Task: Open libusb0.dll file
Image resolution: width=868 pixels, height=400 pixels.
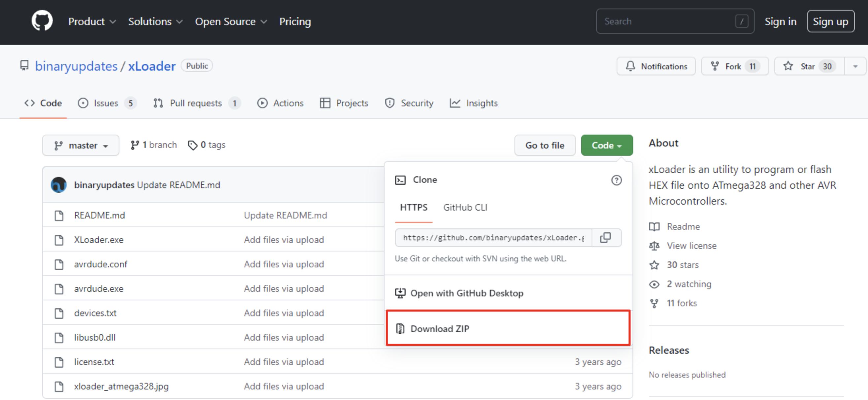Action: tap(95, 337)
